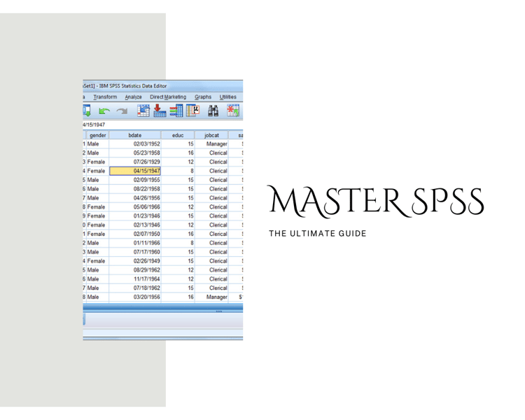This screenshot has height=420, width=525.
Task: Click bdate cell 04/26/1956
Action: tap(135, 198)
